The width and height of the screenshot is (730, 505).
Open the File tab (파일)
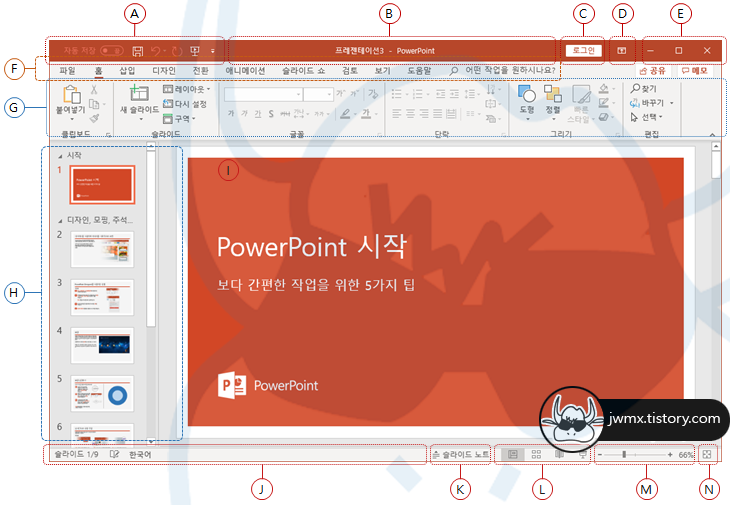pos(68,70)
